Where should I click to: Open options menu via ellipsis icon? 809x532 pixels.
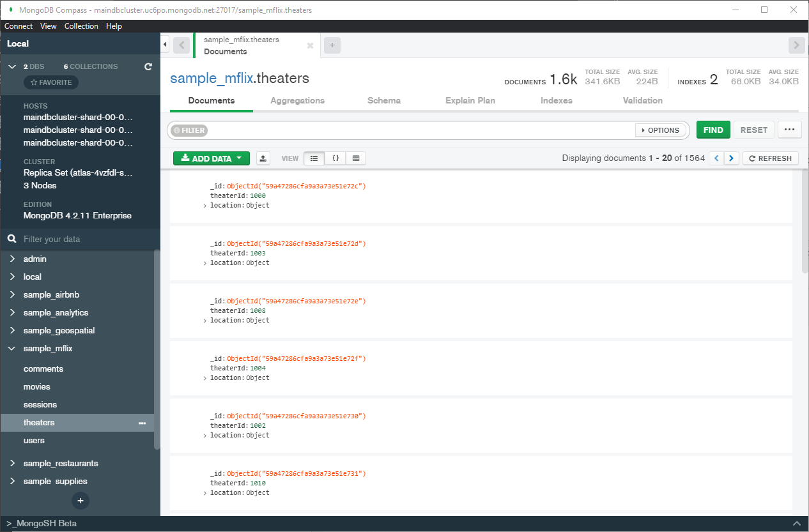pyautogui.click(x=789, y=129)
